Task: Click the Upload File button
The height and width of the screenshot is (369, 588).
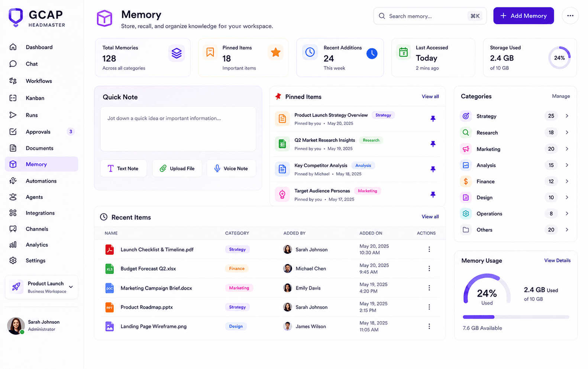Action: 177,169
